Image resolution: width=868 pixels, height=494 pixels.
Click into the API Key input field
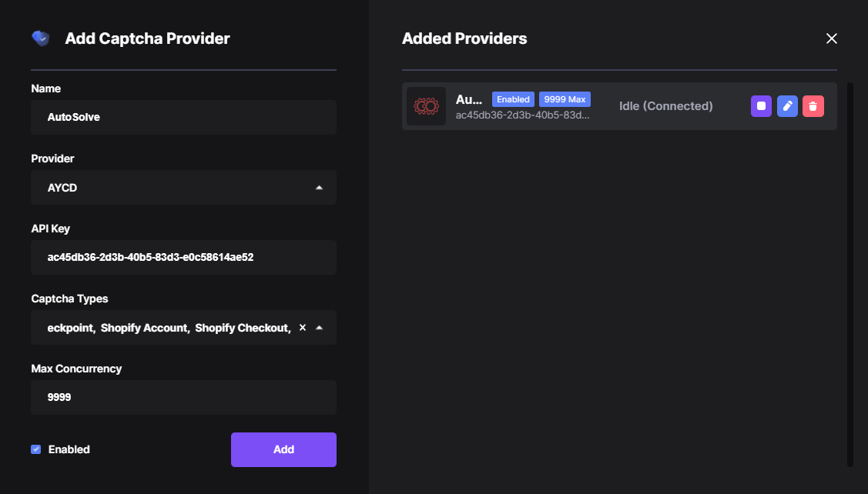[x=184, y=257]
